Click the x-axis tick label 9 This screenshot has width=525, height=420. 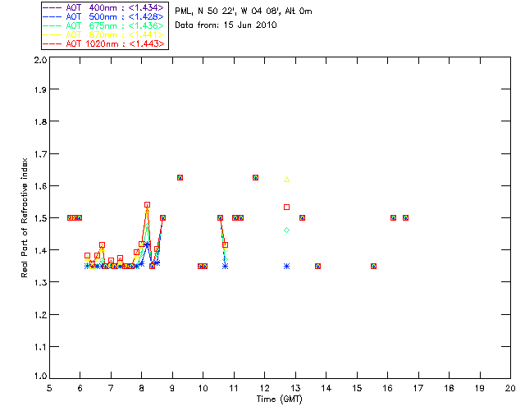172,388
